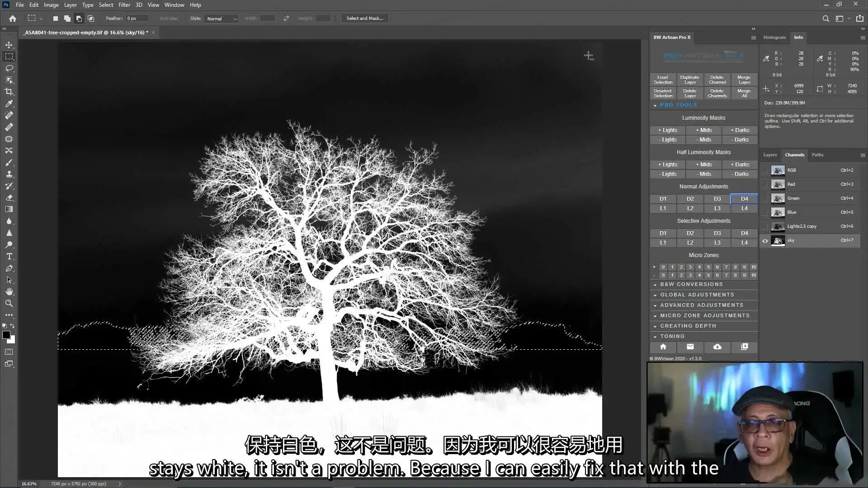This screenshot has width=868, height=488.
Task: Open the Filter menu
Action: coord(124,5)
